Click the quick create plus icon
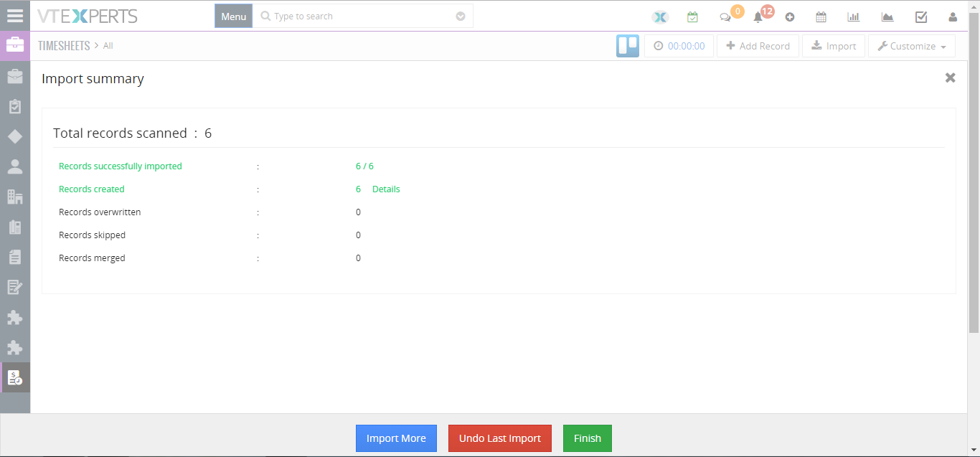The image size is (980, 457). point(790,17)
